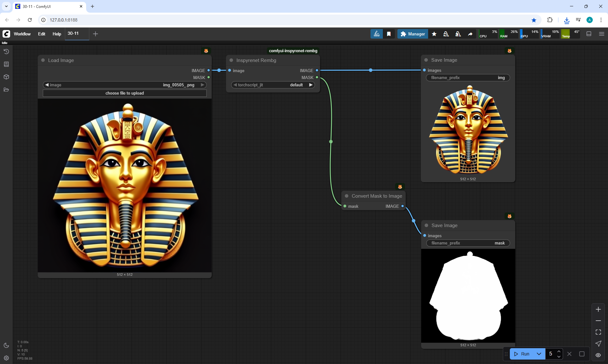Increase the batch count stepper
608x364 pixels.
tap(559, 351)
